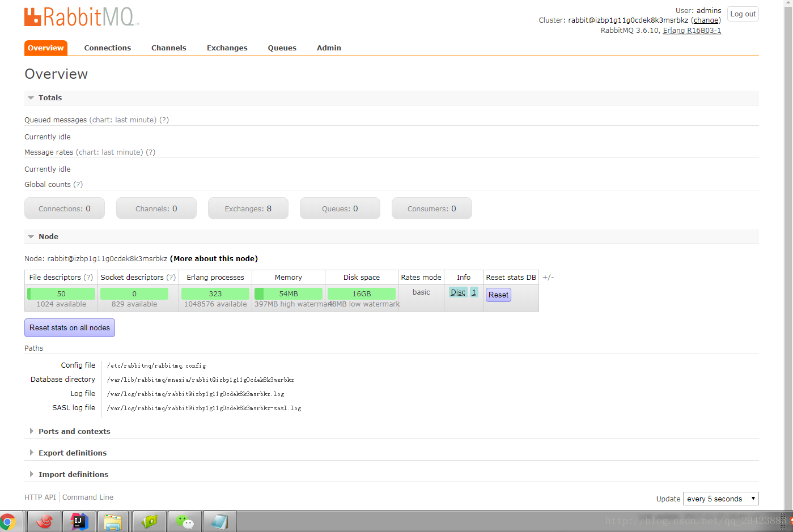Expand Ports and contexts section

tap(74, 432)
